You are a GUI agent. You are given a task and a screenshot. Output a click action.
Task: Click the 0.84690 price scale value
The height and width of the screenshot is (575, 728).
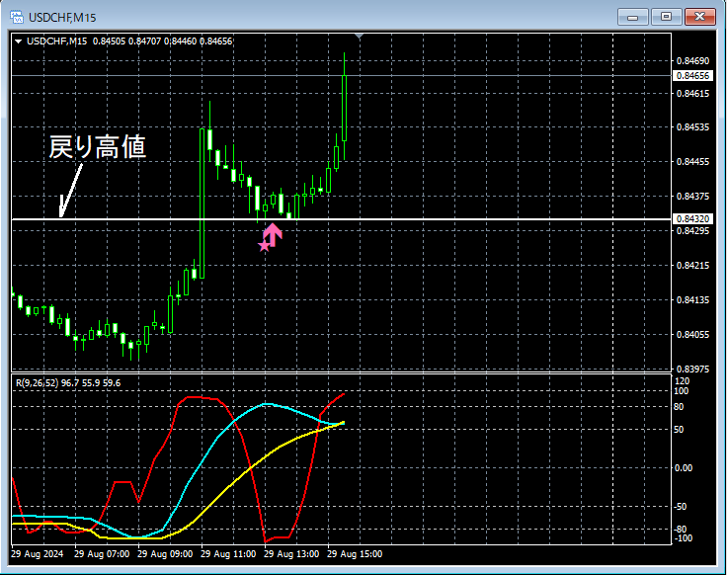692,61
